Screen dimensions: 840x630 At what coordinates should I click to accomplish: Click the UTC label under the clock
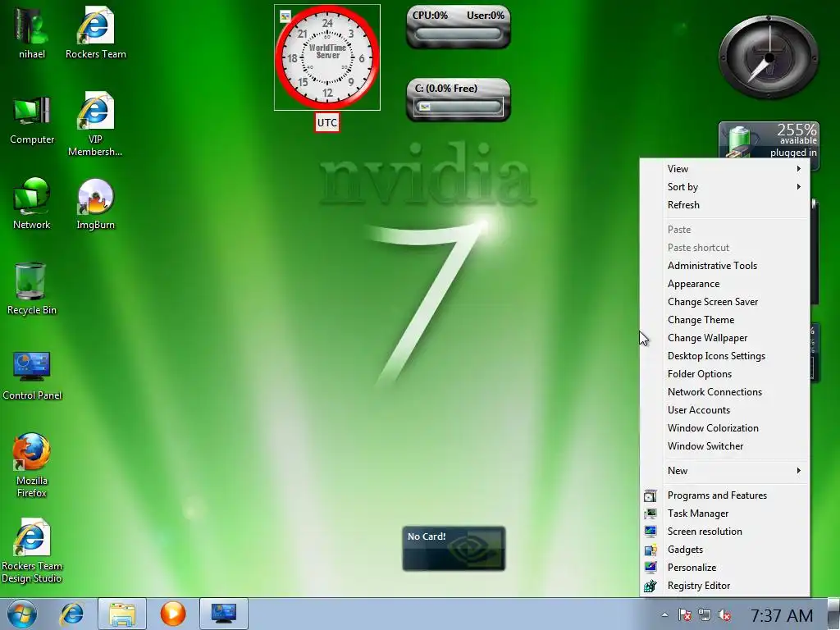pos(326,123)
